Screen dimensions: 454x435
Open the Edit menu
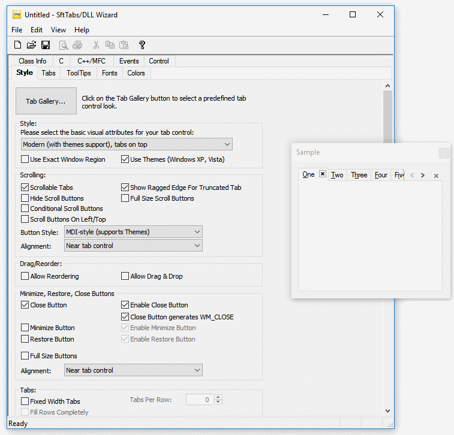click(x=36, y=30)
